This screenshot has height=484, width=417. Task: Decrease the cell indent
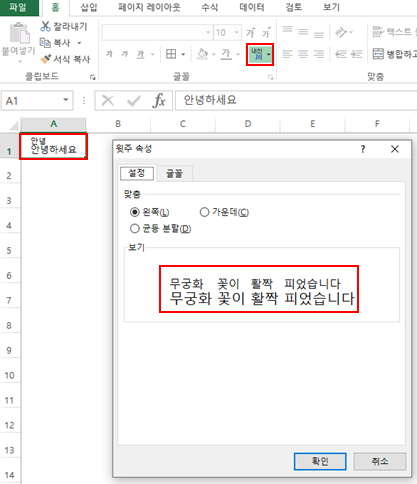point(341,54)
